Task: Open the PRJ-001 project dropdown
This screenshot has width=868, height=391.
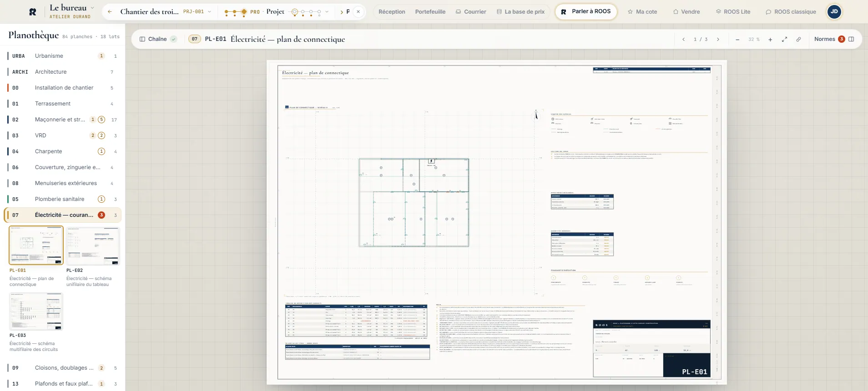Action: pos(197,12)
